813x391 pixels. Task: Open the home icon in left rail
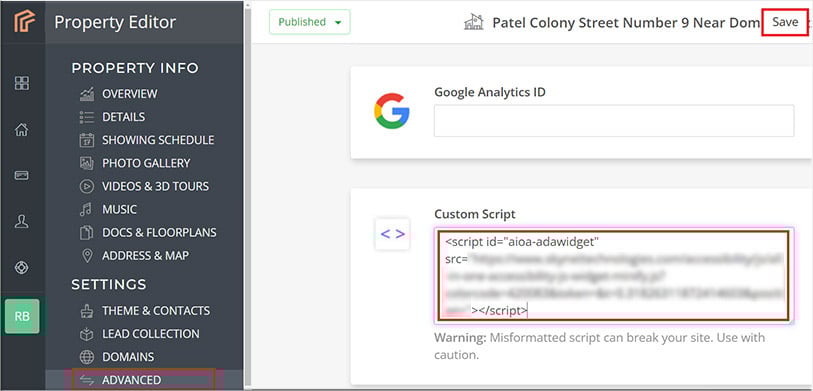coord(22,129)
